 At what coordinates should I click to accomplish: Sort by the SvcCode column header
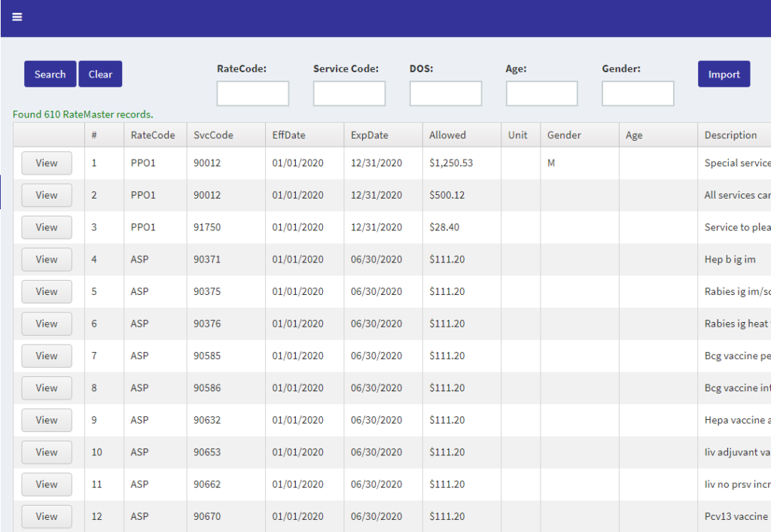click(213, 135)
